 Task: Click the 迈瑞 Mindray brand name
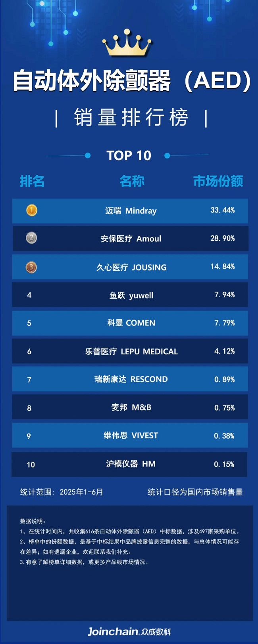coord(131,211)
